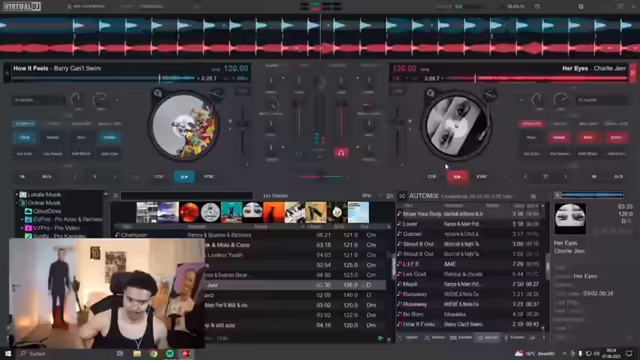Collapse the Online Musik tree node

tap(17, 203)
